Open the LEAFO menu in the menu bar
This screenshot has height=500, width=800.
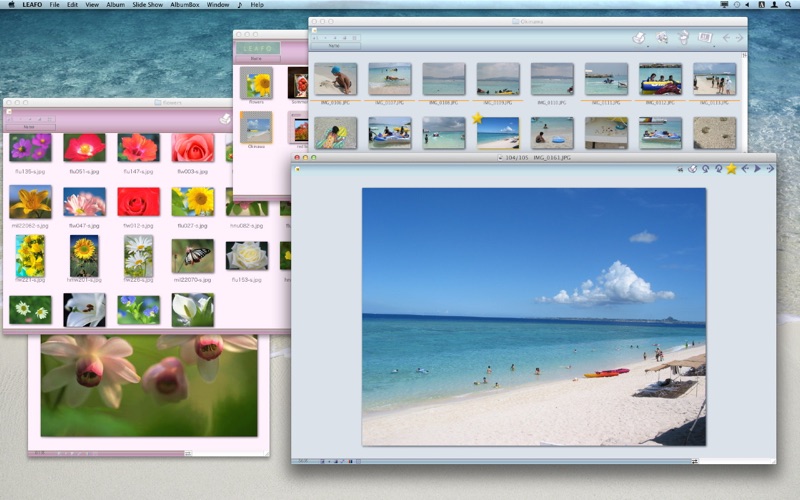[32, 5]
